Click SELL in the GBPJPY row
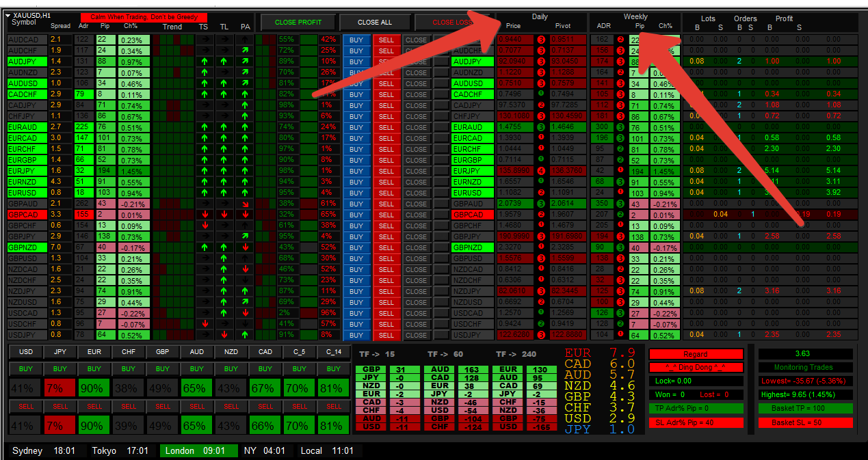 [386, 237]
